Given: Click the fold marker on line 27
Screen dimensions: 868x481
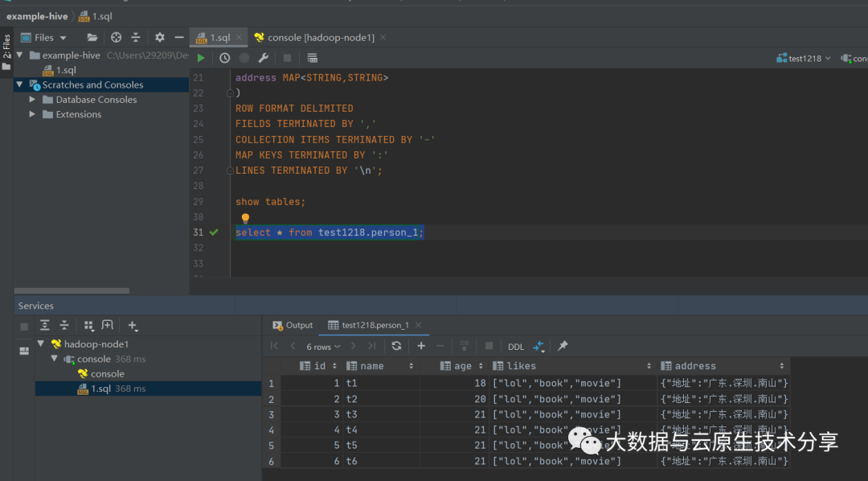Looking at the screenshot, I should (231, 171).
